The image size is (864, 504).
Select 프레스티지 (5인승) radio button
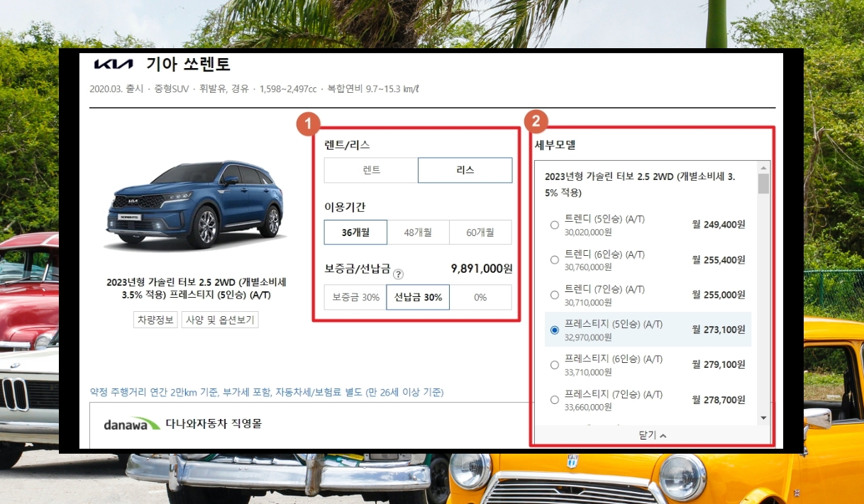(x=555, y=330)
